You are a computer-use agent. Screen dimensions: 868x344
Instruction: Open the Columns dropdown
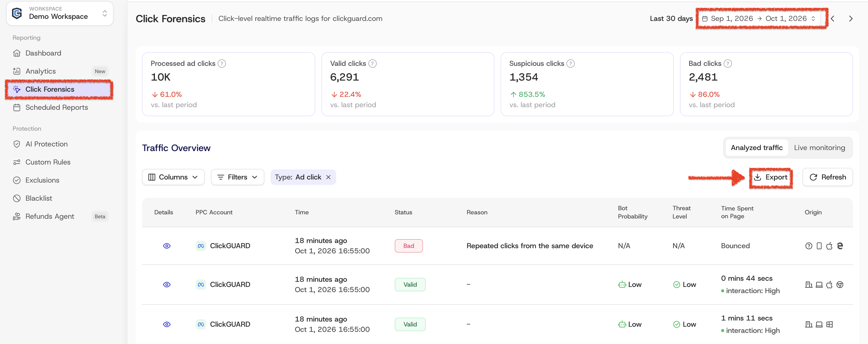coord(173,177)
